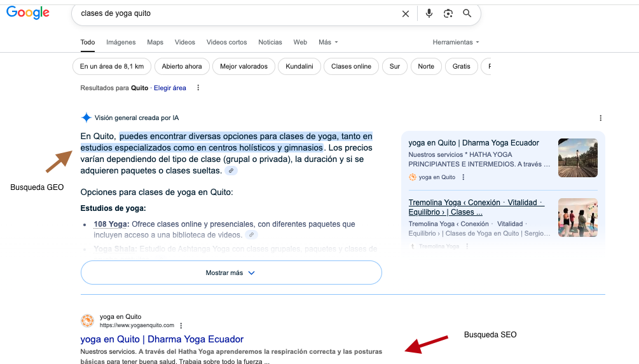The height and width of the screenshot is (364, 639).
Task: Open Google Lens image search icon
Action: coord(448,13)
